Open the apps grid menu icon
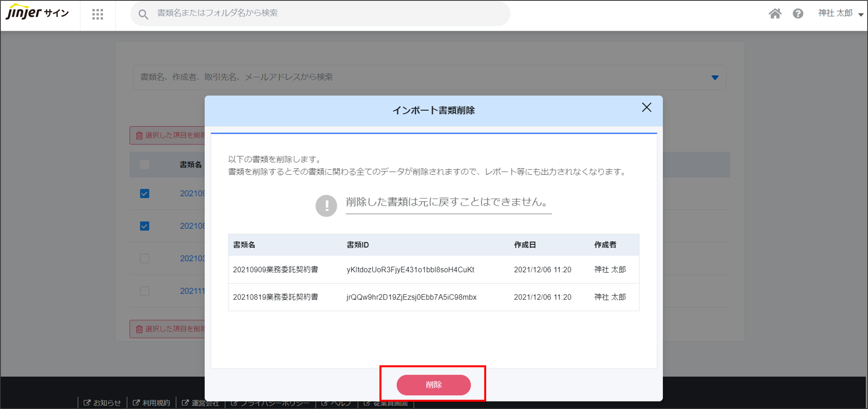Viewport: 868px width, 409px height. coord(98,14)
